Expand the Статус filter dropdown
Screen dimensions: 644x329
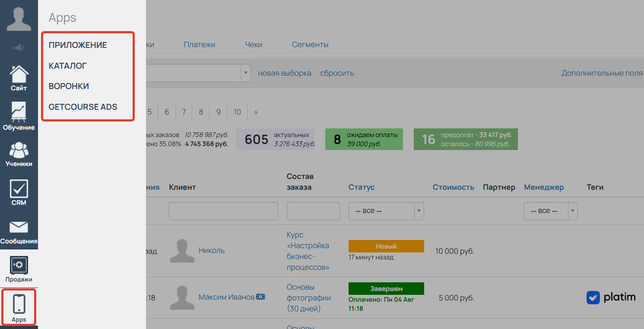coord(386,211)
